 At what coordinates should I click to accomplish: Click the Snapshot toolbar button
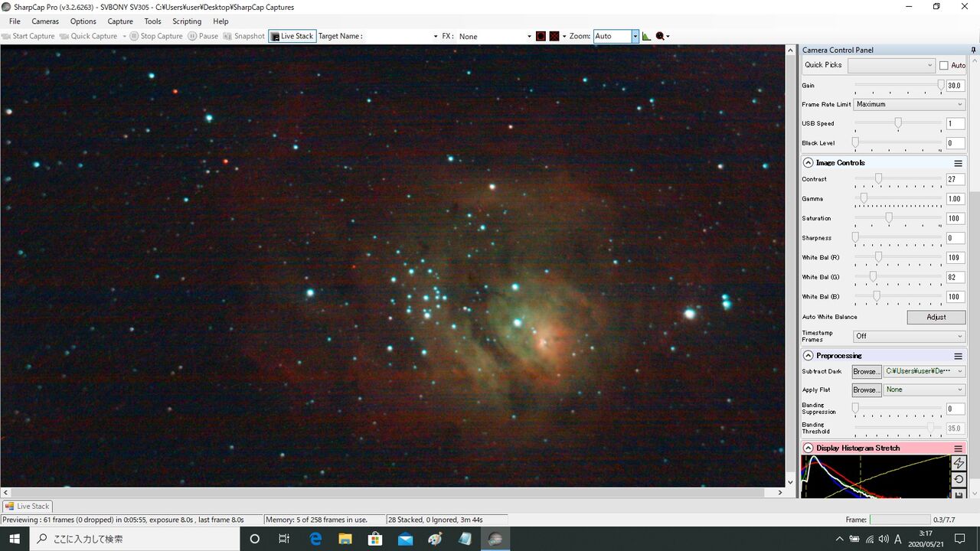[x=244, y=36]
